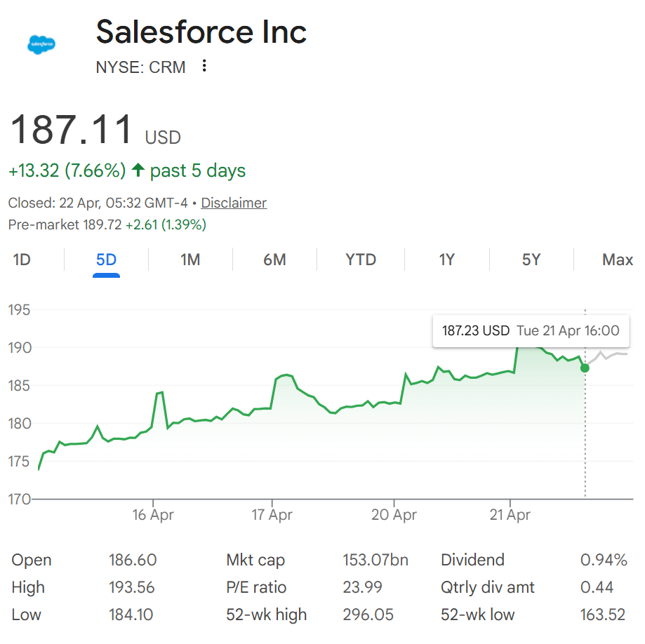645x644 pixels.
Task: Select the YTD chart range
Action: click(x=361, y=260)
